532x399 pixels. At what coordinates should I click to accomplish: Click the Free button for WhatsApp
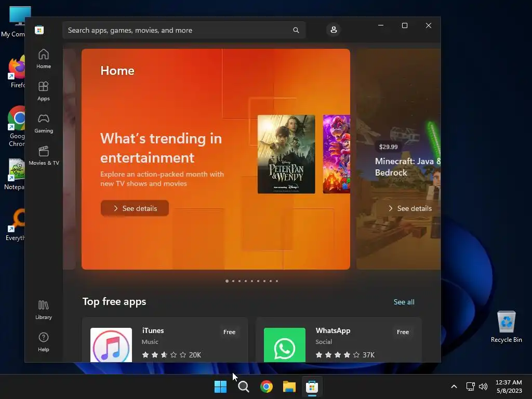click(403, 332)
